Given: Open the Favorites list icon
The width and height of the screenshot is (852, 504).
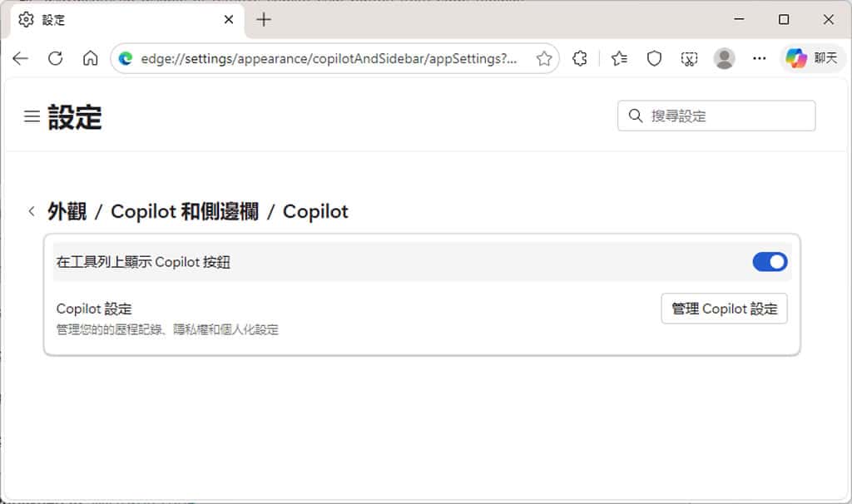Looking at the screenshot, I should pos(617,58).
